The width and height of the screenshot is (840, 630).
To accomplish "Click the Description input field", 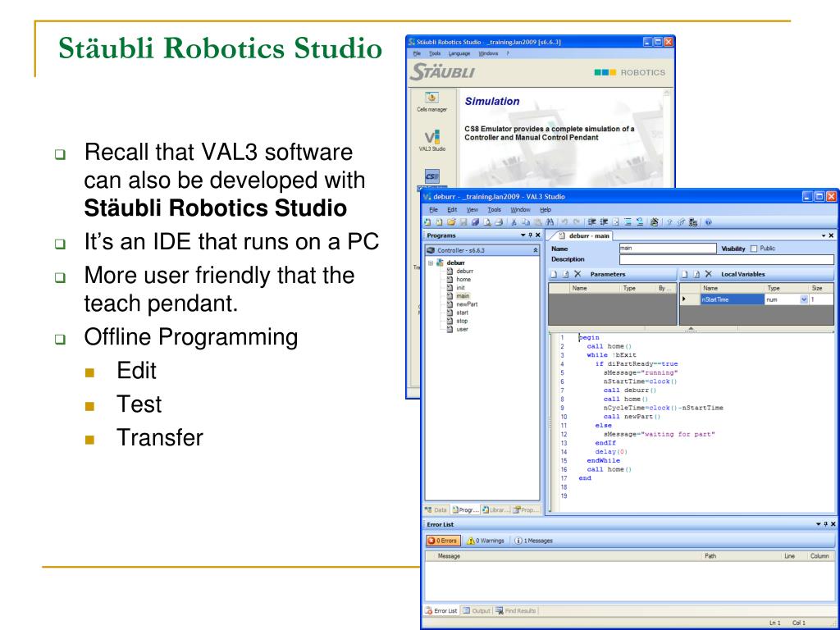I will 727,259.
